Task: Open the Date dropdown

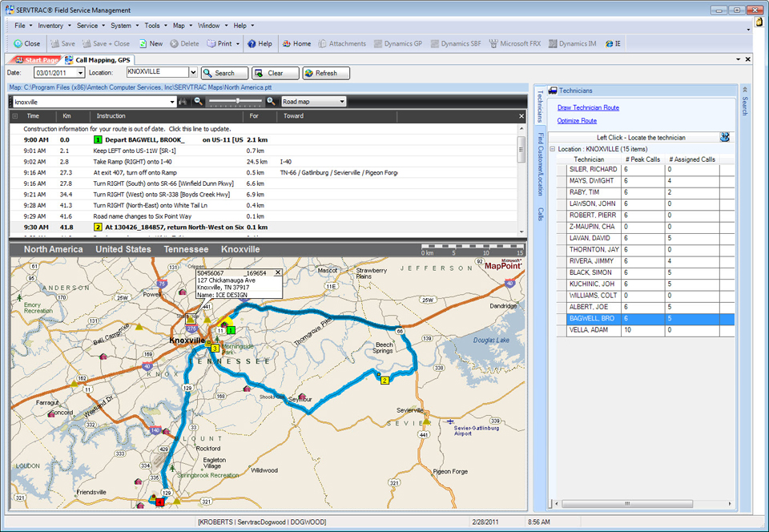Action: tap(80, 73)
